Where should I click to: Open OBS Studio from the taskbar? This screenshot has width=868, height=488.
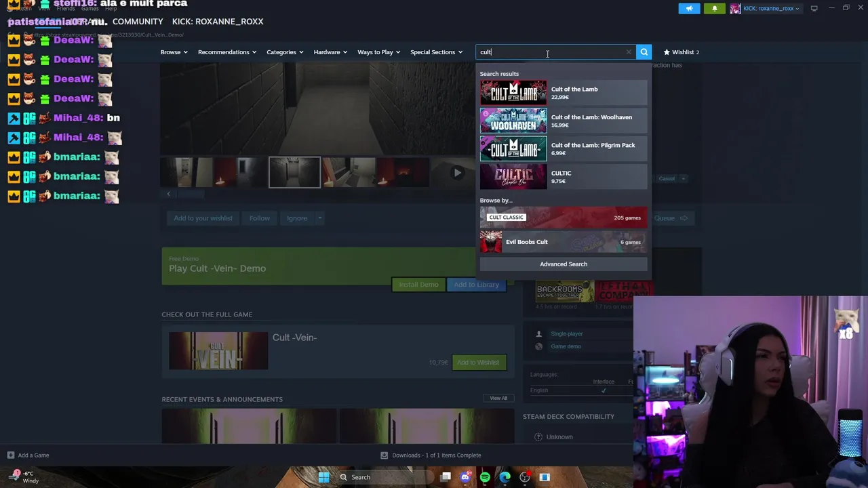tap(524, 477)
